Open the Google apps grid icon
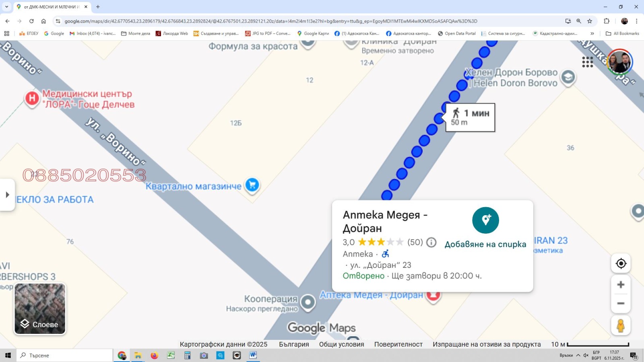This screenshot has width=644, height=362. (587, 62)
